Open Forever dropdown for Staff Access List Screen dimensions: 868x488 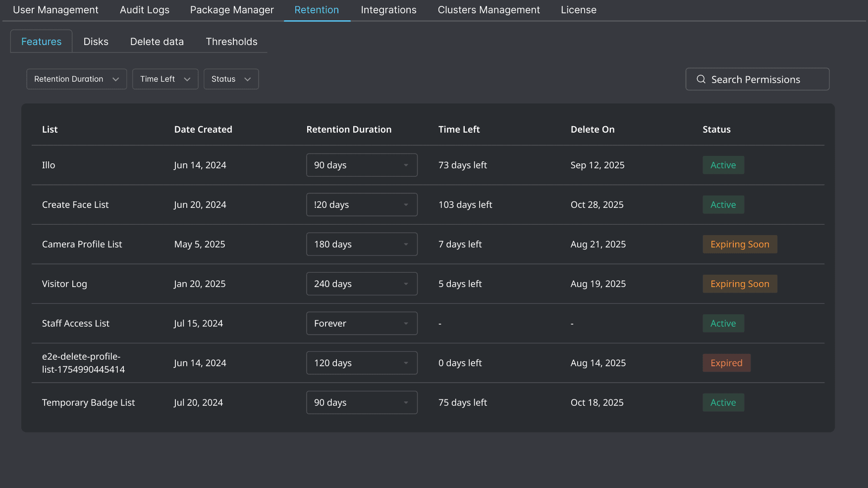point(362,323)
